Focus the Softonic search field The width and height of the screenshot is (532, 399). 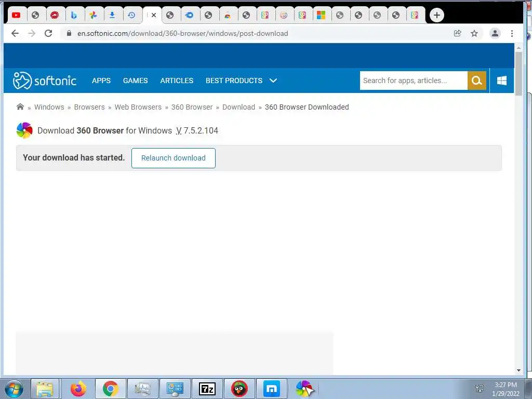413,81
